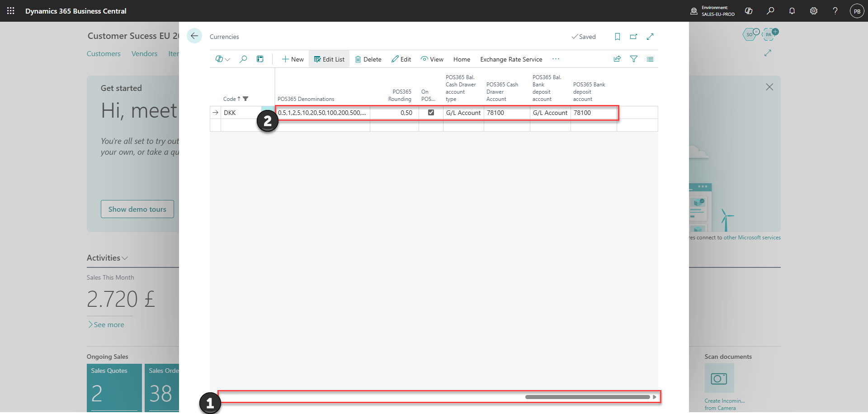Viewport: 868px width, 414px height.
Task: Share the Currencies list
Action: 617,59
